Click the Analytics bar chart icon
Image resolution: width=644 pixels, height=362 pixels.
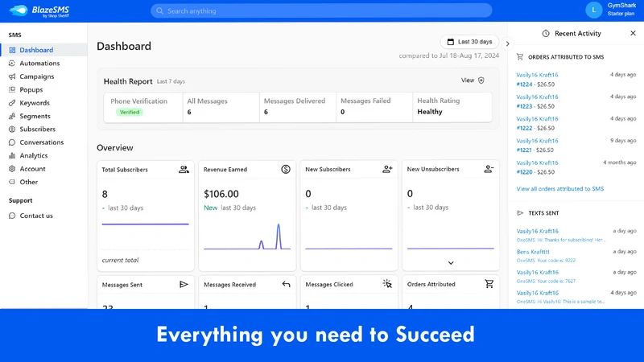click(12, 155)
